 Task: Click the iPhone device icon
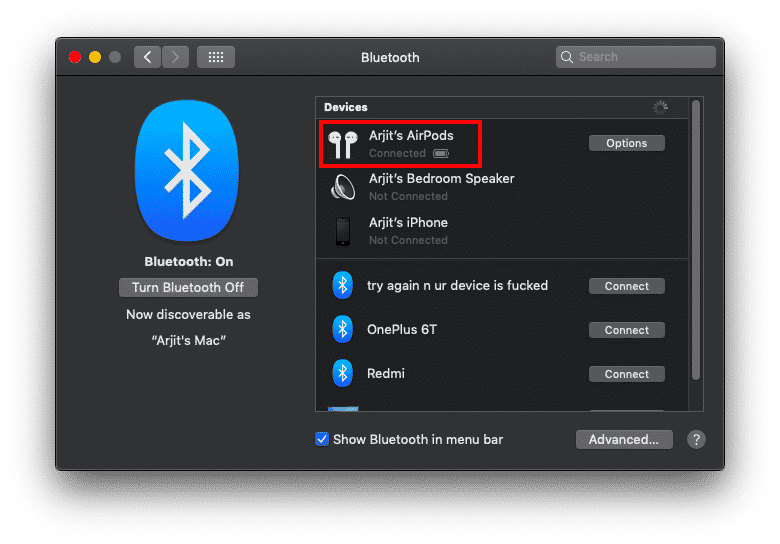point(343,231)
